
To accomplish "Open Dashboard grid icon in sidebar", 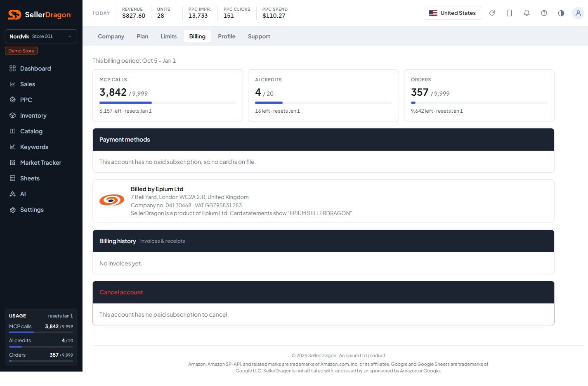I will tap(13, 69).
